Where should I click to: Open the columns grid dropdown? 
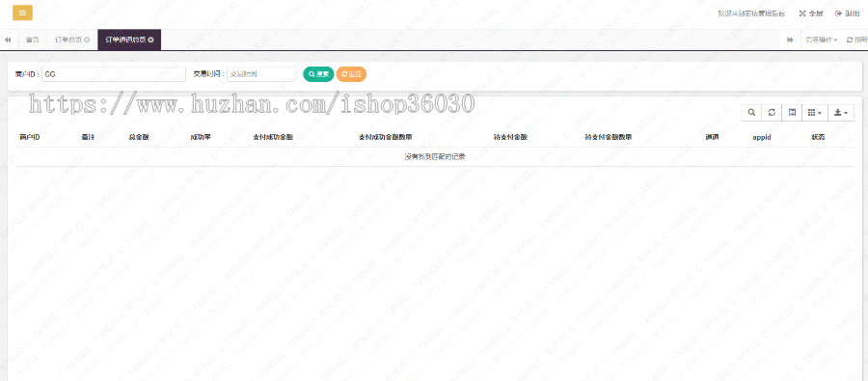[814, 113]
